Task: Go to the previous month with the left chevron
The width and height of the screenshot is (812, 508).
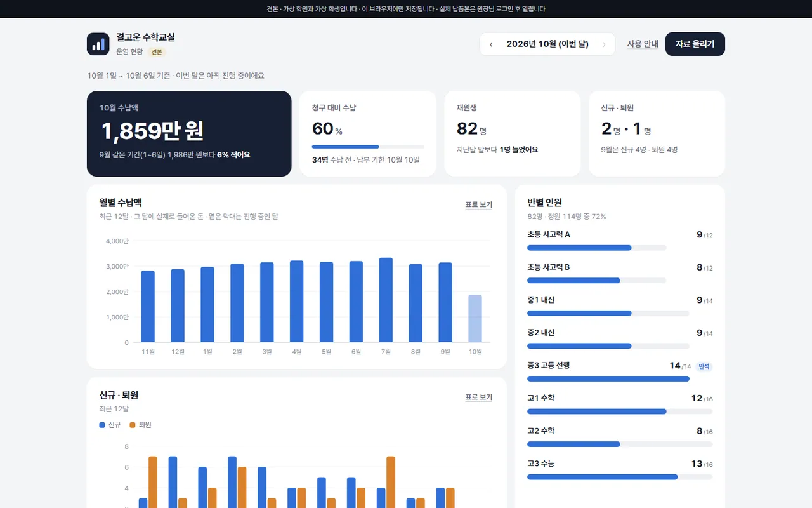Action: pyautogui.click(x=491, y=44)
